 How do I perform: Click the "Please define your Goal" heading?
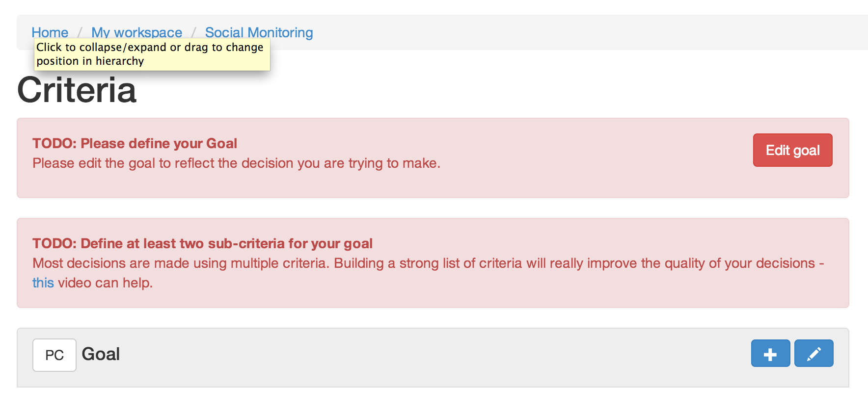click(x=135, y=143)
